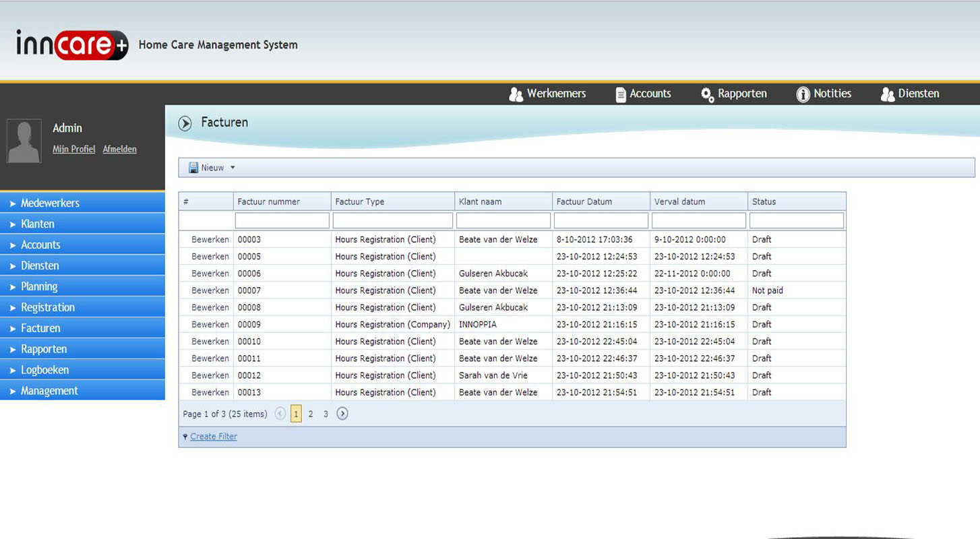Click the Notities info icon
Viewport: 980px width, 539px height.
click(803, 94)
